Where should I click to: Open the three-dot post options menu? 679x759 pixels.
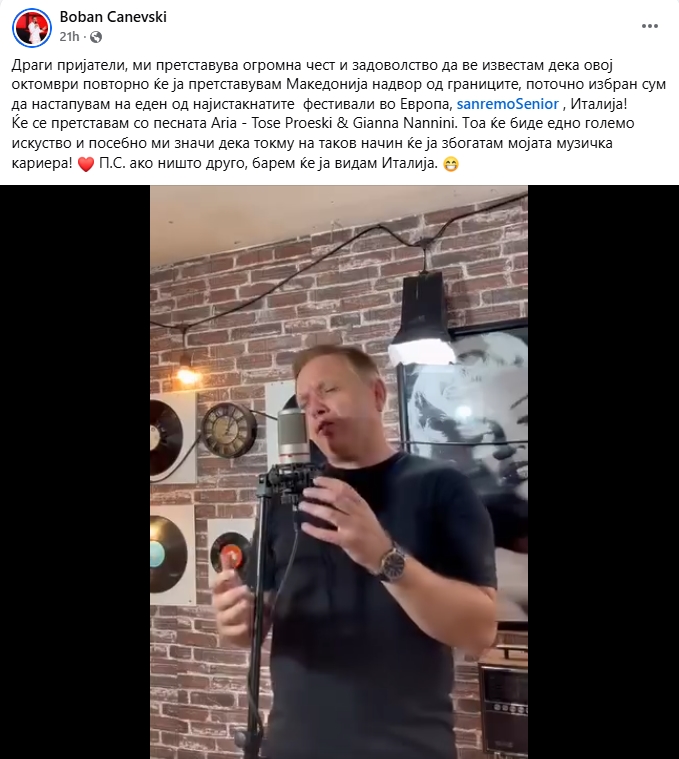tap(649, 26)
